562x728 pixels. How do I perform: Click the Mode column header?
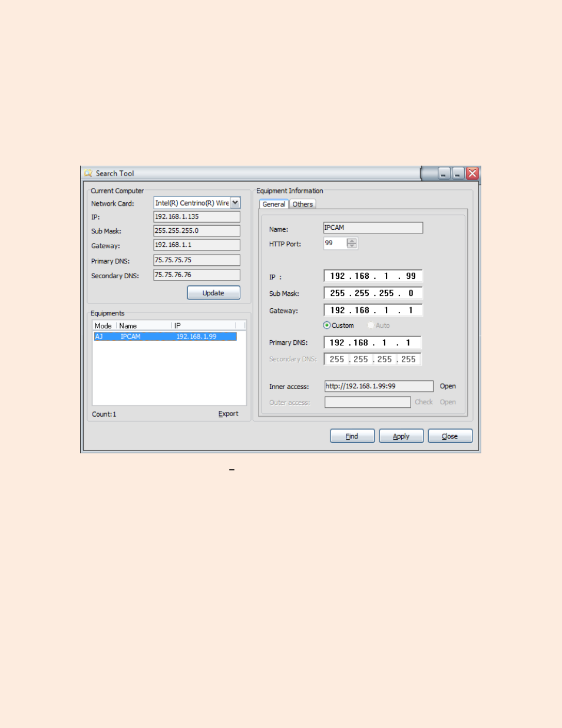[103, 325]
